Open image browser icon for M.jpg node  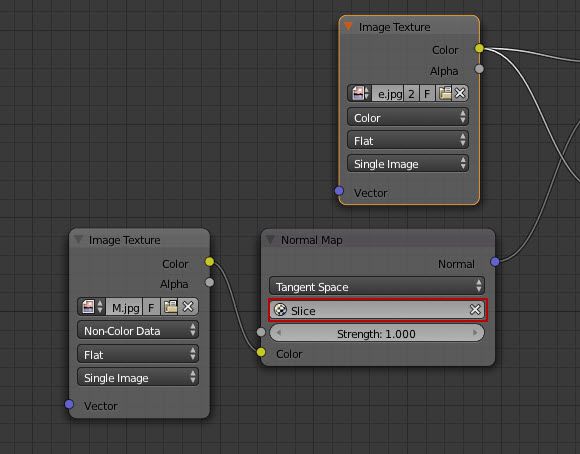coord(91,307)
